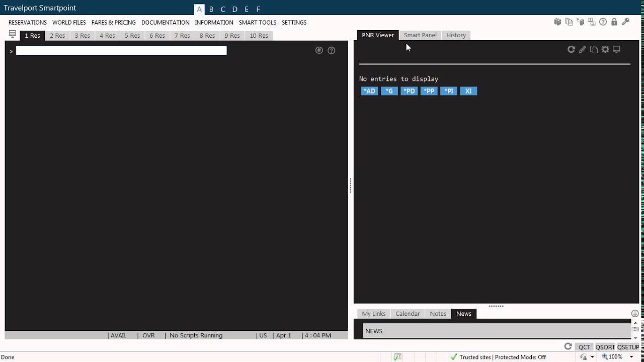
Task: Open the Calendar tab
Action: point(408,314)
